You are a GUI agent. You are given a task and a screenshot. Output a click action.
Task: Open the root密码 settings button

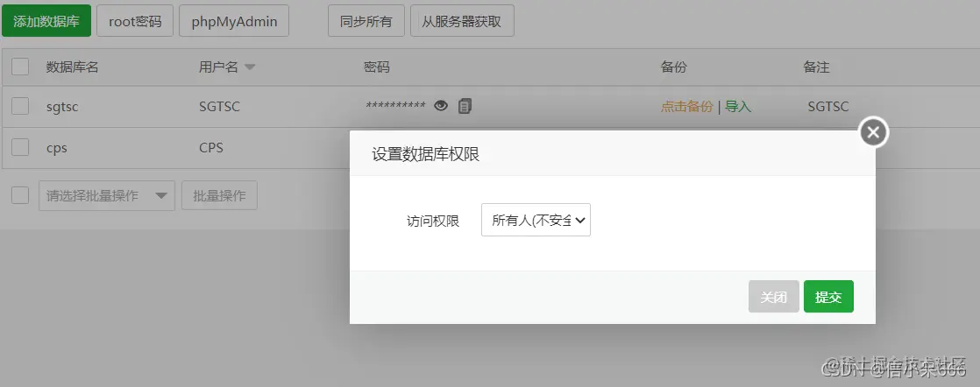click(x=135, y=21)
